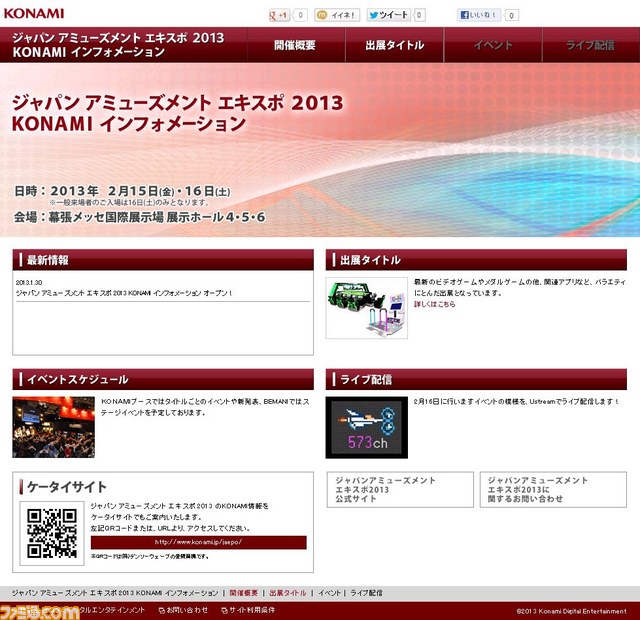Click the KONAMIブース event description text

[x=205, y=407]
